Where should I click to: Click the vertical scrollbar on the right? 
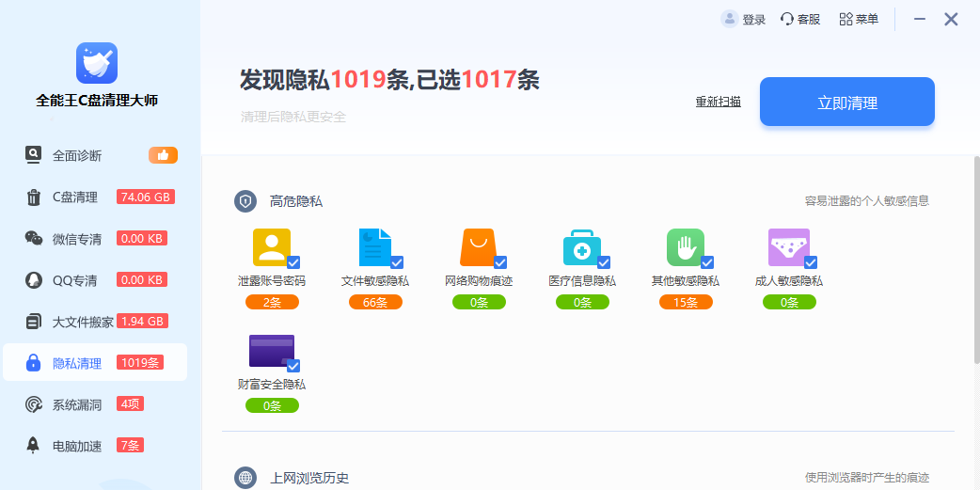[975, 263]
